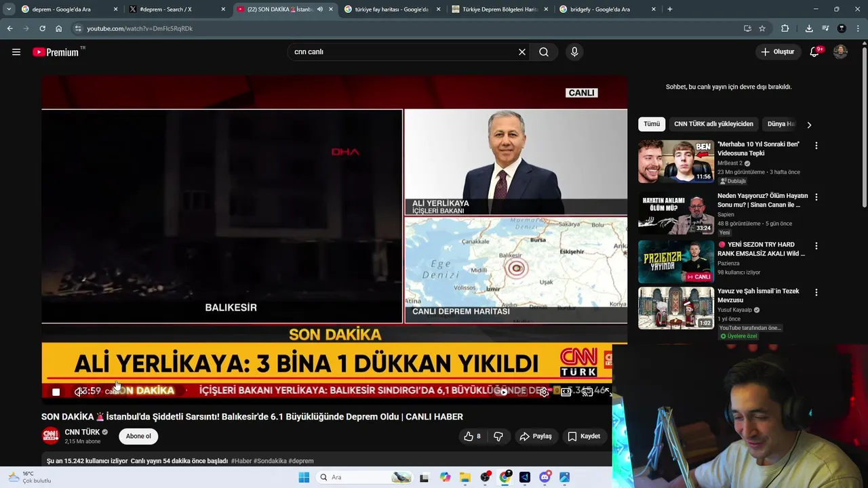
Task: Open the MrBeast 2 video thumbnail
Action: (676, 161)
